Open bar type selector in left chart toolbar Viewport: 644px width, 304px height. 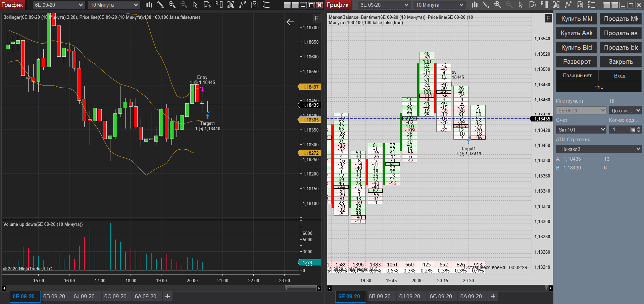[x=149, y=5]
